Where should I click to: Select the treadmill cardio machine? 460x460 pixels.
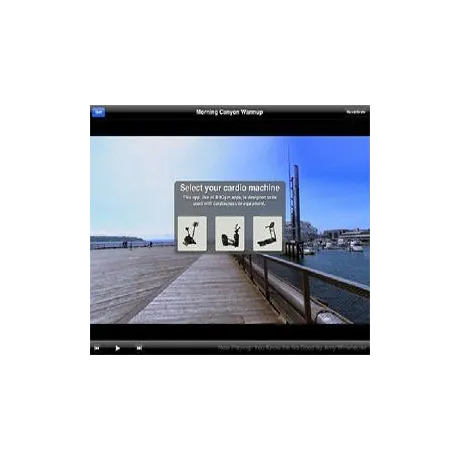click(x=267, y=234)
